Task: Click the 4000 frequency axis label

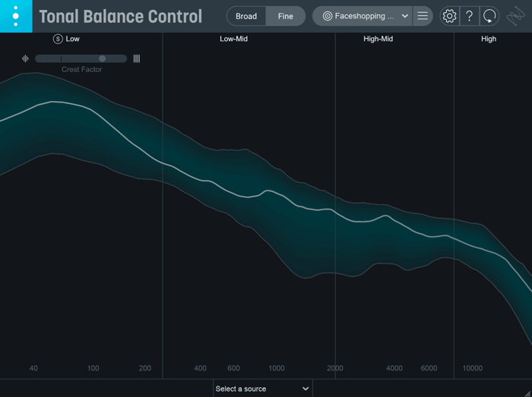Action: point(394,368)
